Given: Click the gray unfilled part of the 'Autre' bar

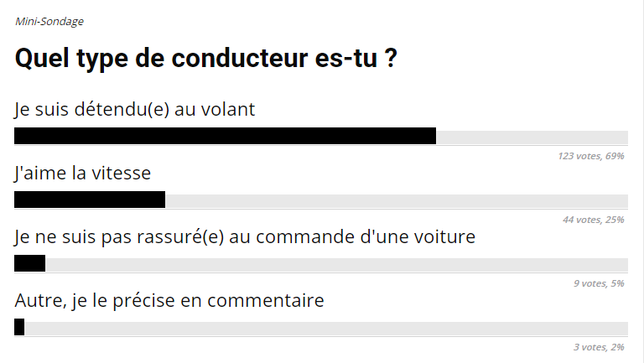Looking at the screenshot, I should [x=325, y=328].
